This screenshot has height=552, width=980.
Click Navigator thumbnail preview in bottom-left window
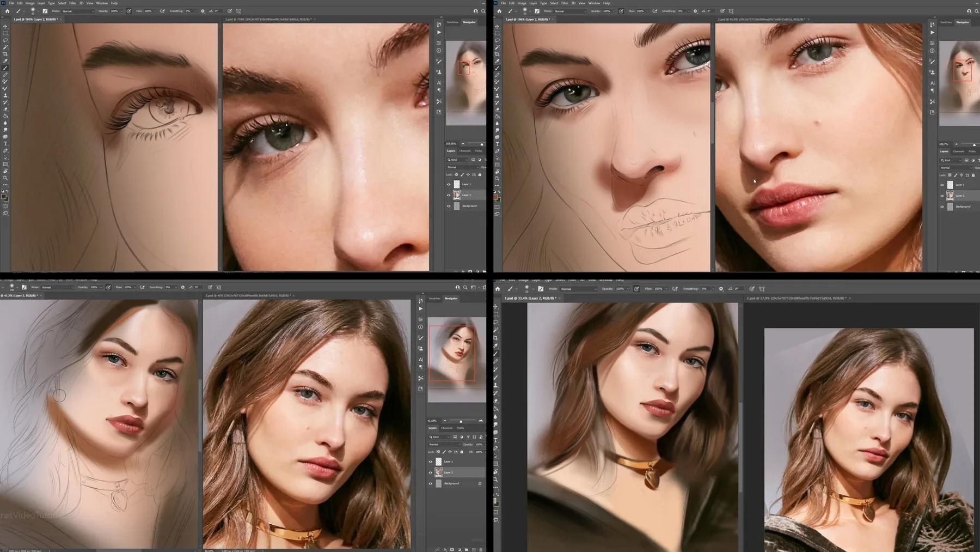click(457, 360)
